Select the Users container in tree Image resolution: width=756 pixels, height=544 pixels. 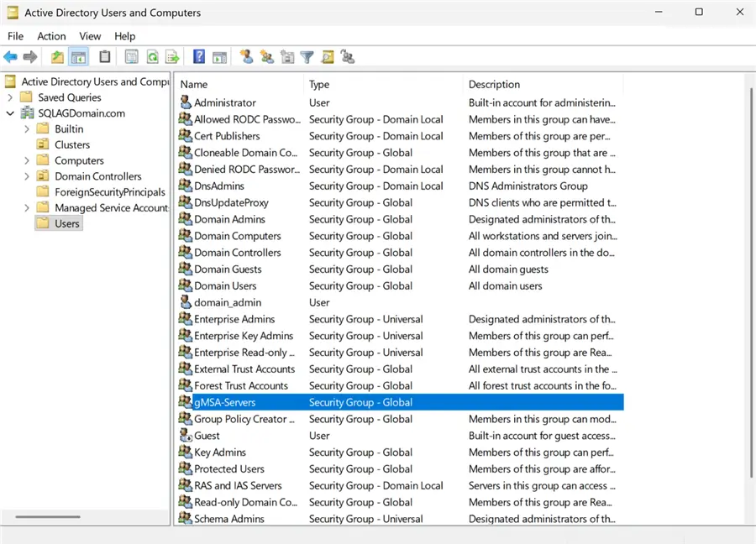point(67,223)
